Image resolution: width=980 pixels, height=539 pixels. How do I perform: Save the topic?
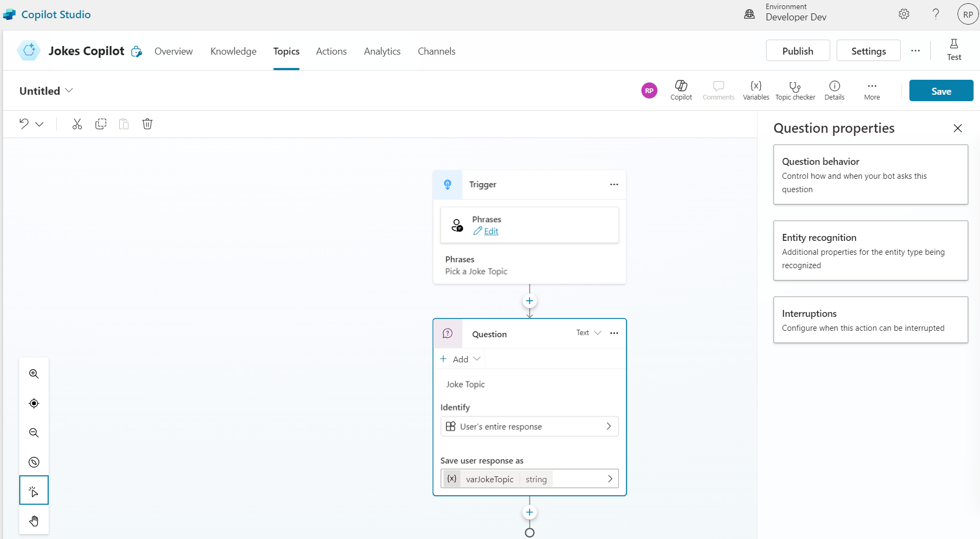pyautogui.click(x=941, y=91)
